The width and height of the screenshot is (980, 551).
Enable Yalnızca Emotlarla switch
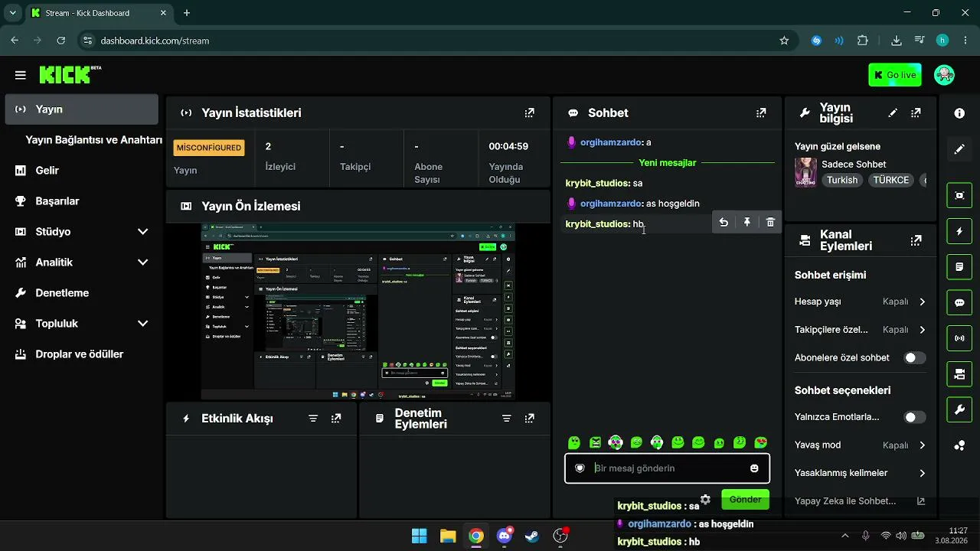pos(914,417)
